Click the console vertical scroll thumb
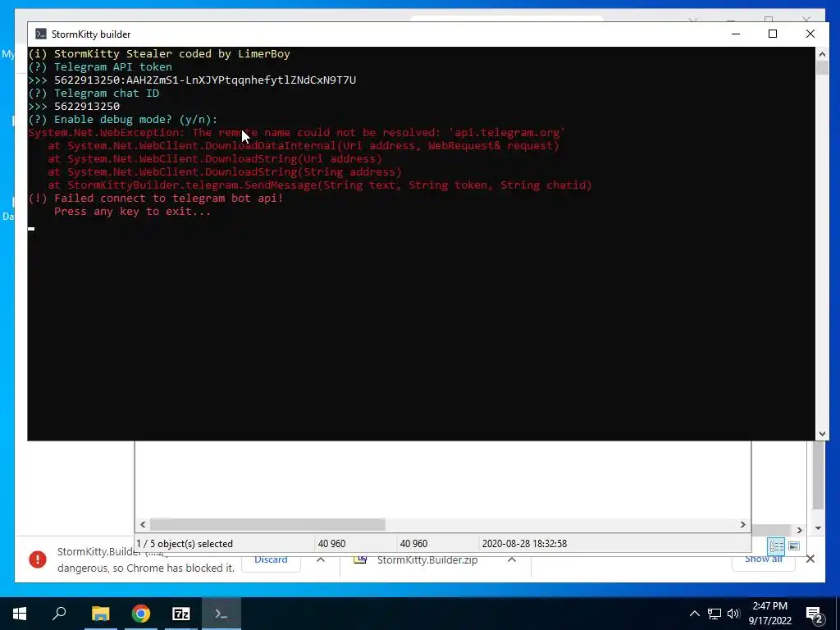The height and width of the screenshot is (630, 840). click(x=822, y=68)
